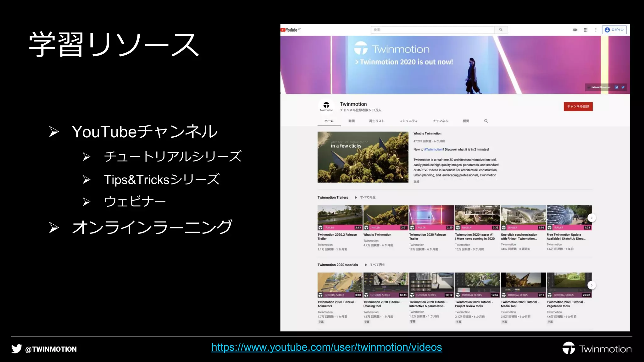Open the YouTube apps grid icon
Viewport: 644px width, 362px height.
(586, 30)
